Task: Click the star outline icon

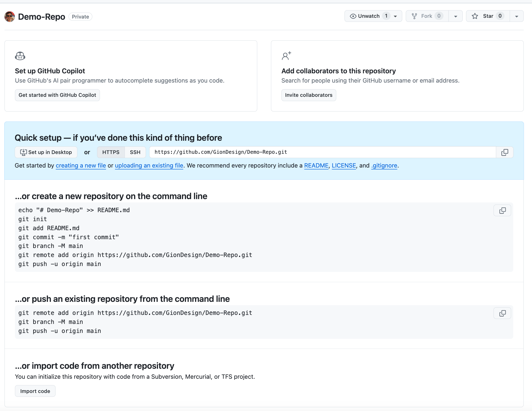Action: pos(475,16)
